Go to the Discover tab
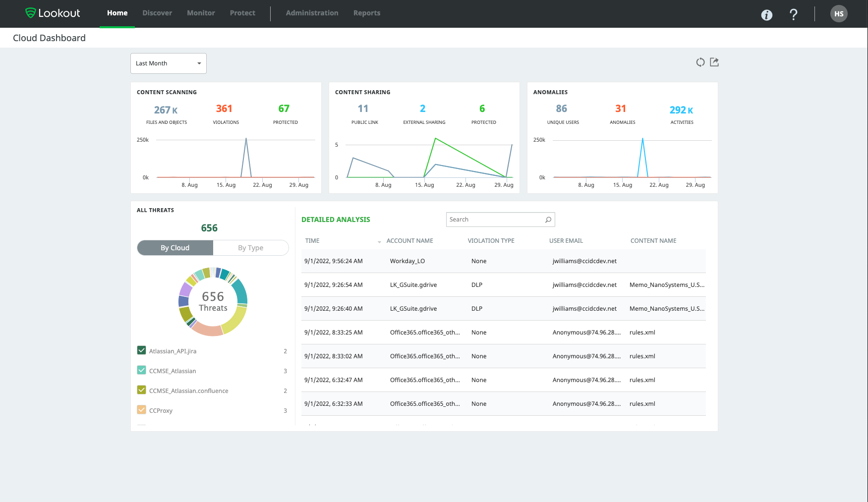Screen dimensions: 868x502 pos(157,13)
